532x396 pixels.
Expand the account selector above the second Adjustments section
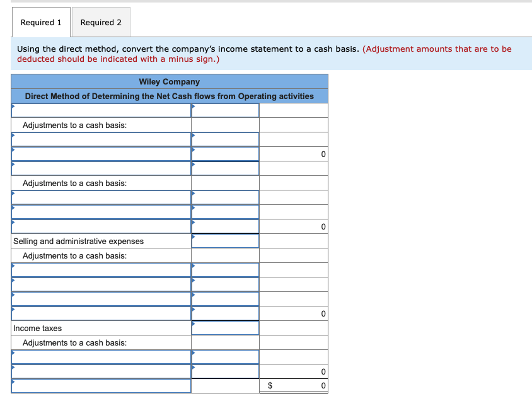point(101,168)
